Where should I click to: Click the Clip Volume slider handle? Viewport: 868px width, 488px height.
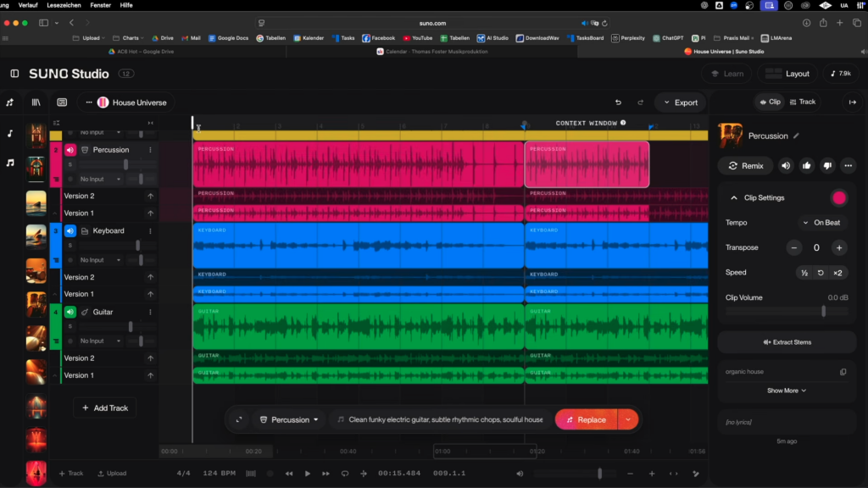823,311
